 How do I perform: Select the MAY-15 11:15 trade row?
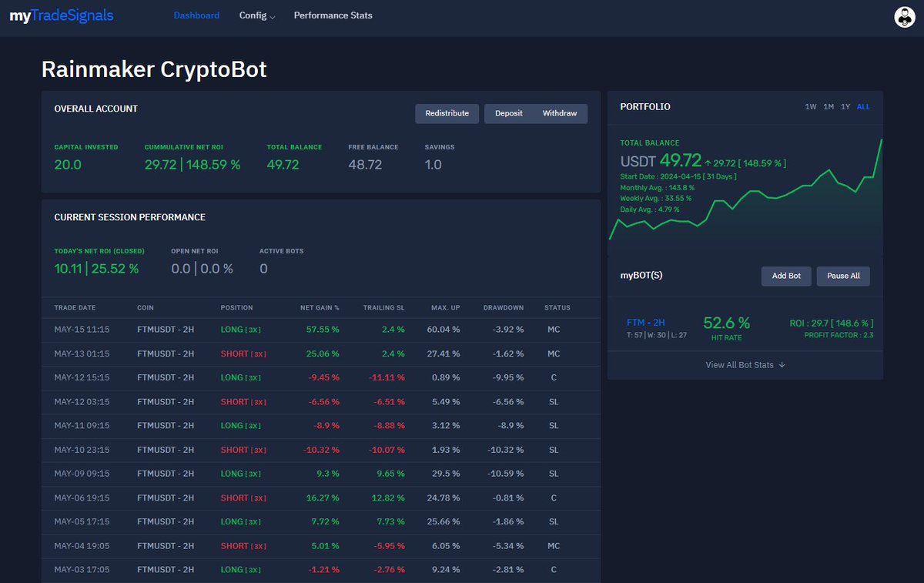tap(321, 330)
